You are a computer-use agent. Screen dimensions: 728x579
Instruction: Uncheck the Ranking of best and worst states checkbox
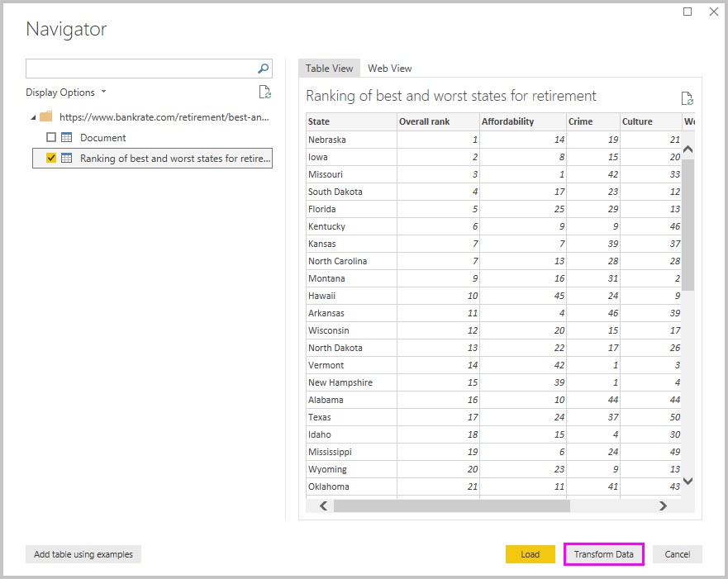[x=51, y=159]
